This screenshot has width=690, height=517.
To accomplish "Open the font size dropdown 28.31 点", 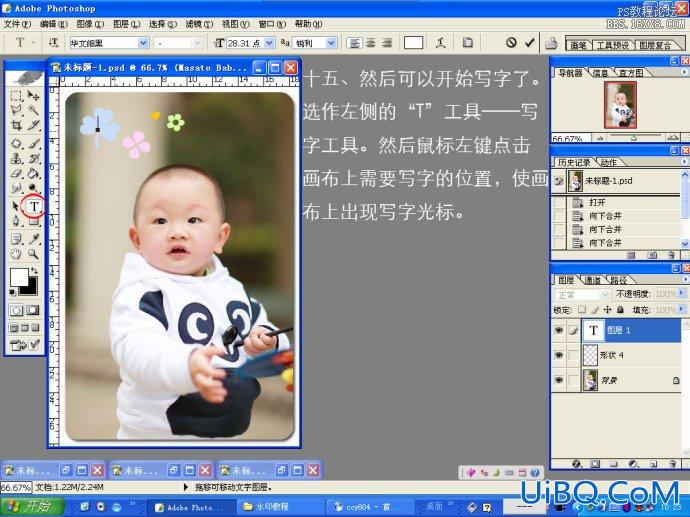I will click(x=270, y=43).
